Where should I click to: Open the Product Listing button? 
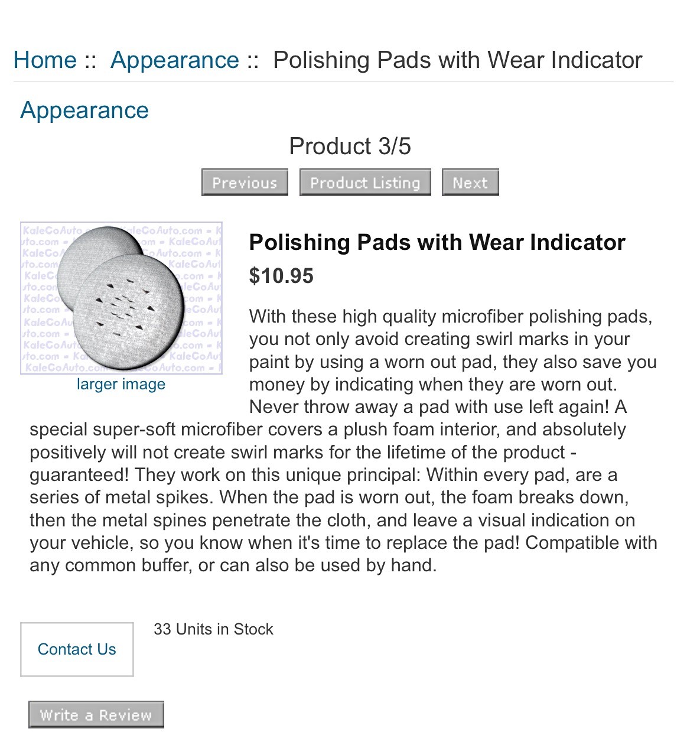[x=365, y=182]
